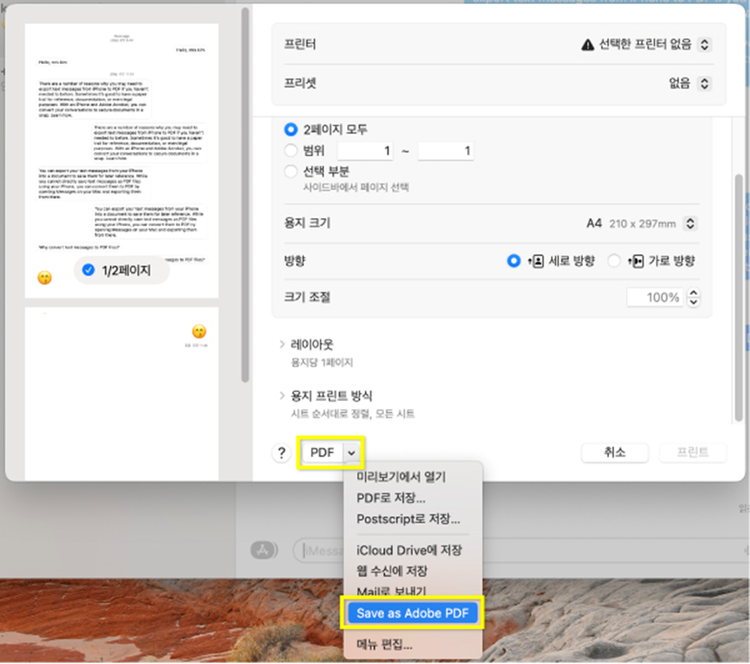Select Save as Adobe PDF menu item
750x664 pixels.
coord(413,613)
